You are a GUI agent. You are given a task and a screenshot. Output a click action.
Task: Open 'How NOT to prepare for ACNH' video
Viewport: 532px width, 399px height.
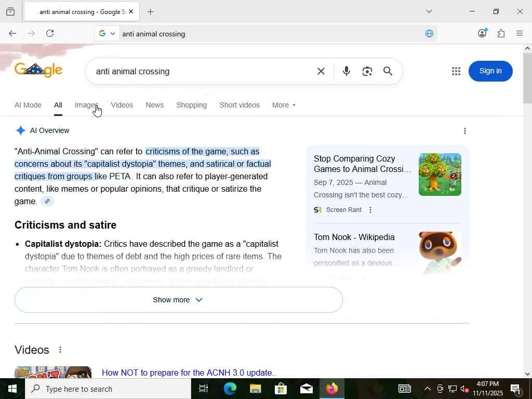(189, 373)
